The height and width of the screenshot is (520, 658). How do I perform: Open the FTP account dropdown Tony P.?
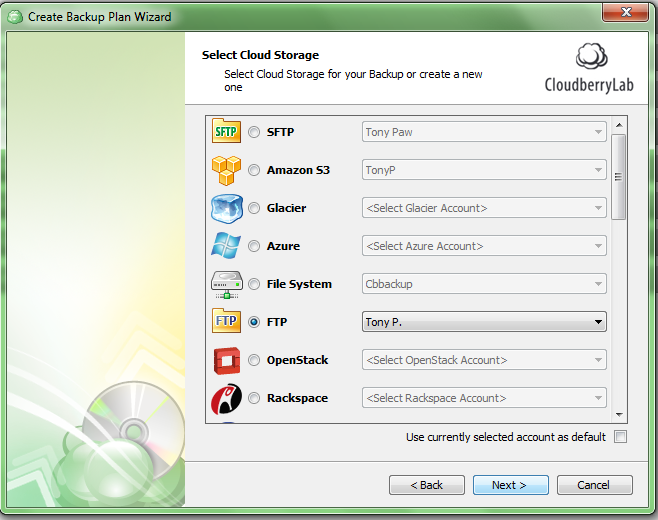tap(484, 322)
